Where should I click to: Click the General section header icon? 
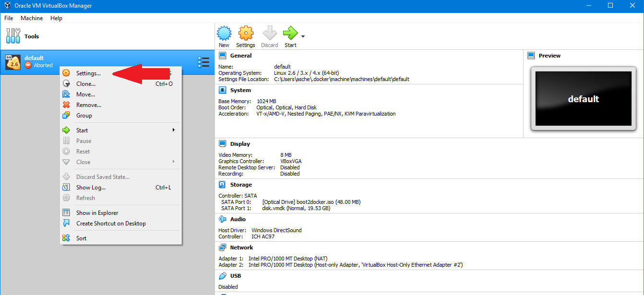[x=223, y=56]
